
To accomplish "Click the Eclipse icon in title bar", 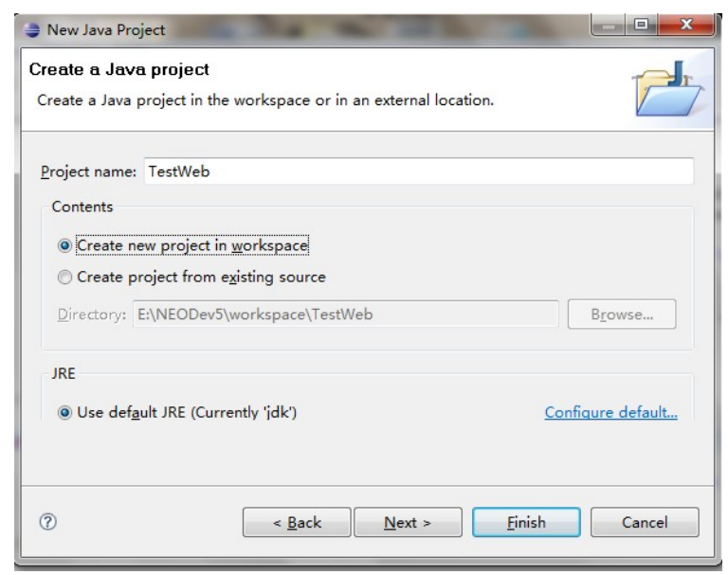I will (31, 29).
